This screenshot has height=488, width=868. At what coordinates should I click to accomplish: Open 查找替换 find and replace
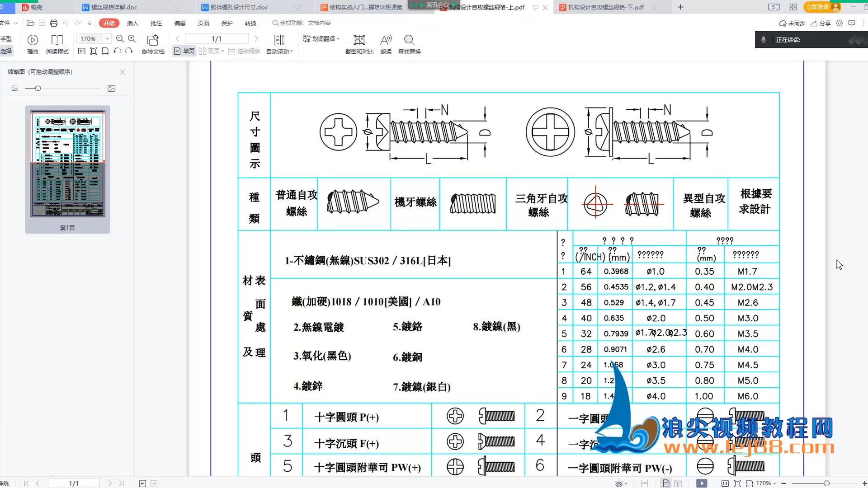pyautogui.click(x=409, y=44)
